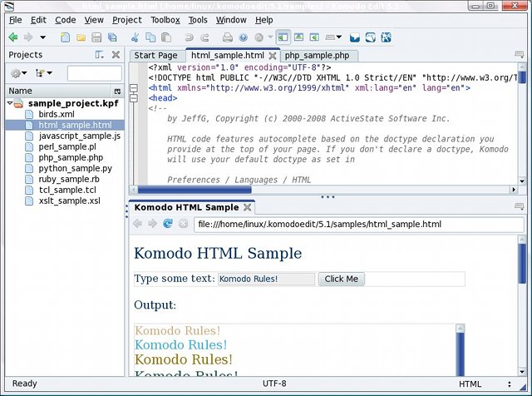Viewport: 532px width, 396px height.
Task: Open the HTML language selector in status bar
Action: [x=485, y=384]
